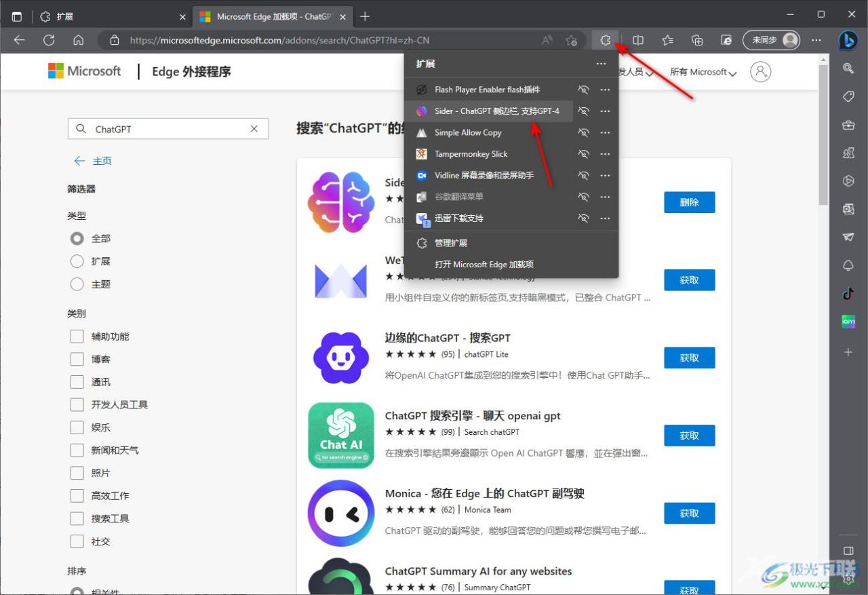Screen dimensions: 868x595
Task: Open more actions for Sider extension
Action: [605, 111]
